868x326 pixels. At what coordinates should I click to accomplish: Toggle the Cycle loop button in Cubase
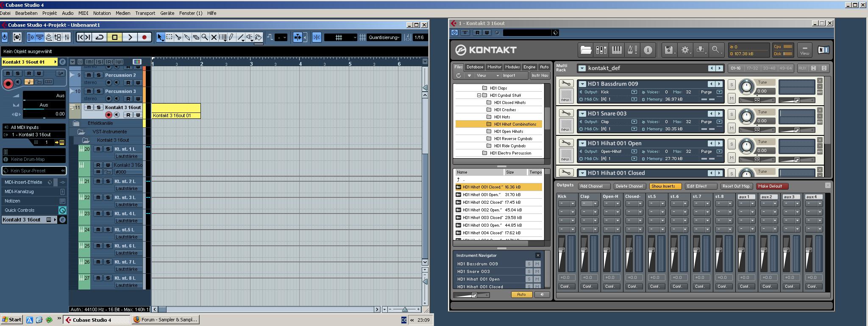(100, 37)
